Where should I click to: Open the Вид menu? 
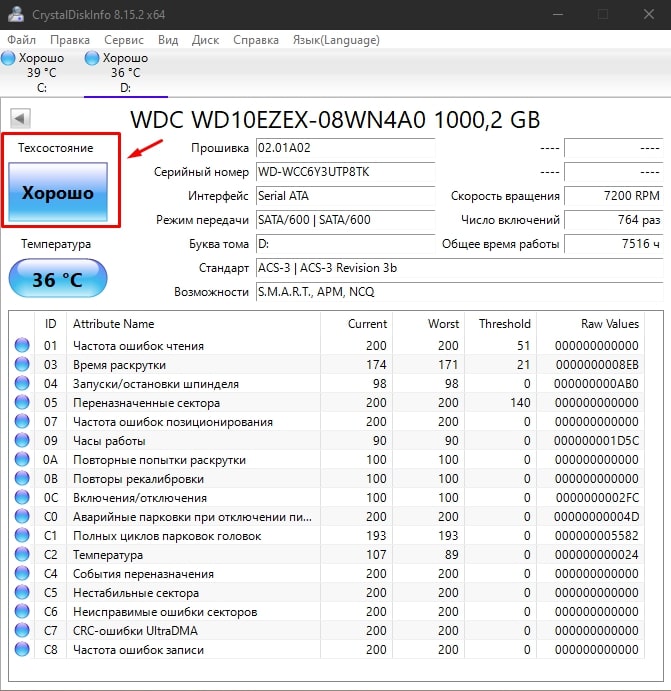click(x=168, y=40)
